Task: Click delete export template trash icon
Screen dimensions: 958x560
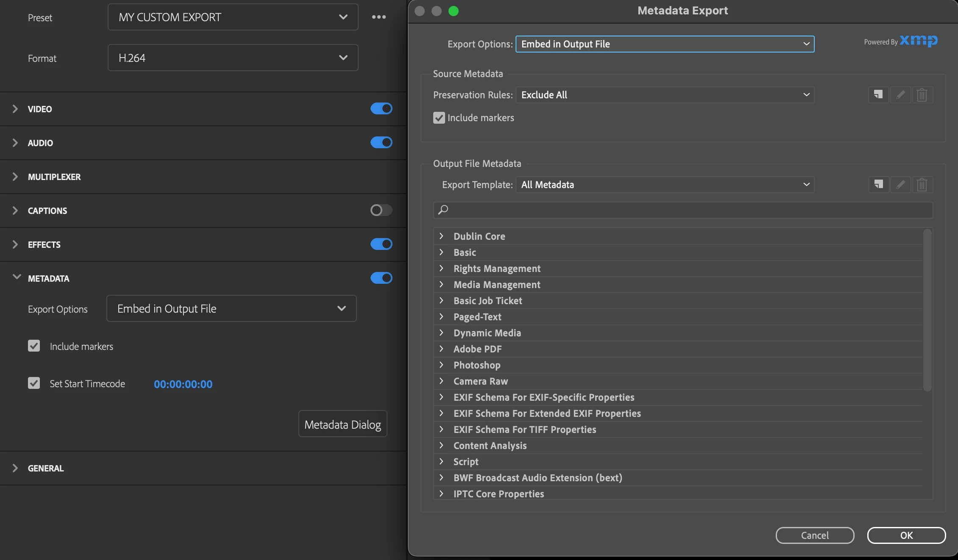Action: tap(922, 184)
